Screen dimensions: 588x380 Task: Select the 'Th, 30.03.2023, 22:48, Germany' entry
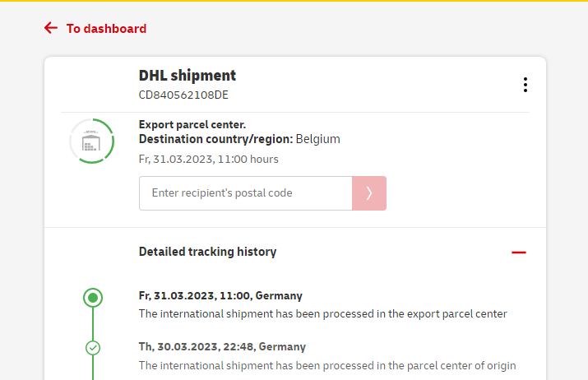(222, 346)
